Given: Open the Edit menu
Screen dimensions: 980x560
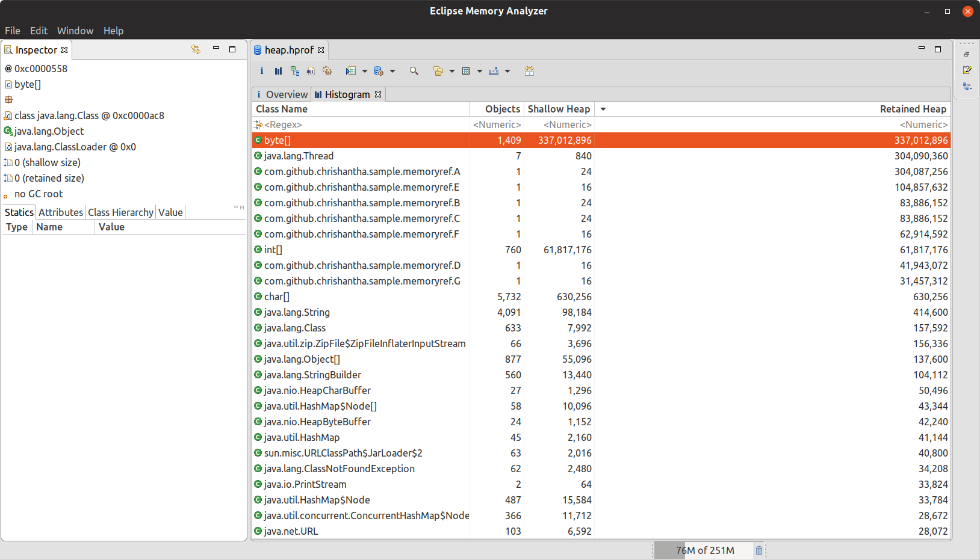Looking at the screenshot, I should 39,31.
